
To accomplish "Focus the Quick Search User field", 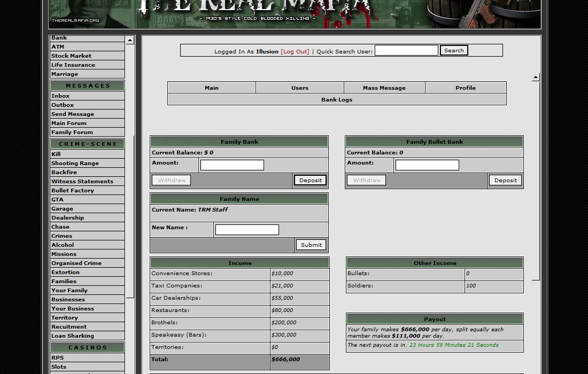I will 406,50.
